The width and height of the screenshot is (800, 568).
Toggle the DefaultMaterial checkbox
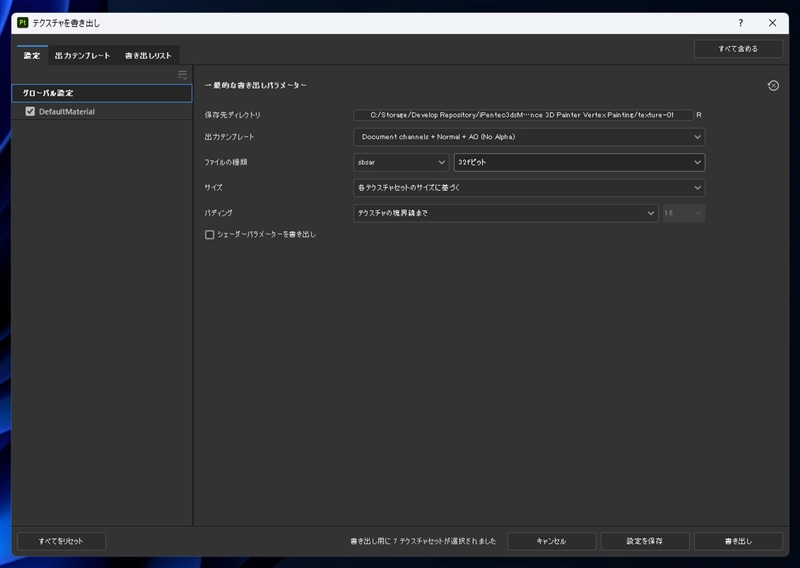pyautogui.click(x=30, y=111)
